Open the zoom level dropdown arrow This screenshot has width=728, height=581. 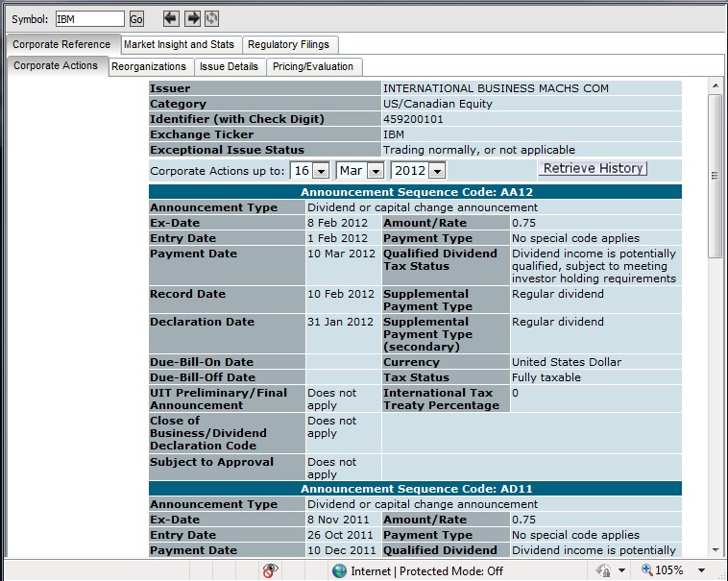(701, 570)
